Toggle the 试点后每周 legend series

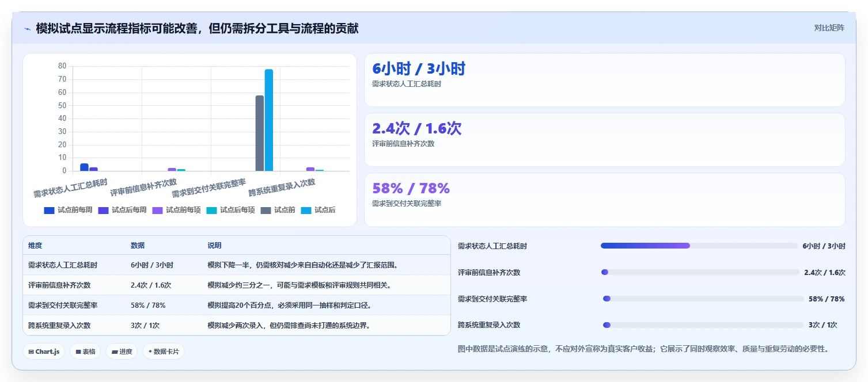click(x=122, y=210)
